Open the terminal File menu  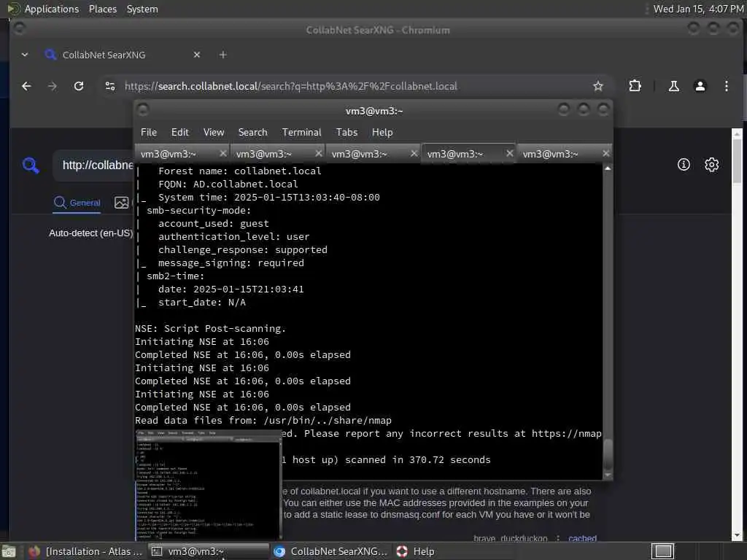point(149,133)
